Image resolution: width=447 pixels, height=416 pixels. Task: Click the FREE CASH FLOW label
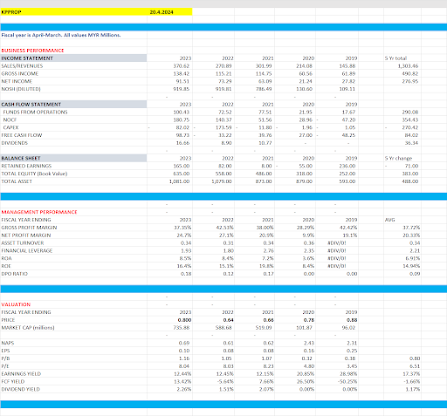pos(22,135)
